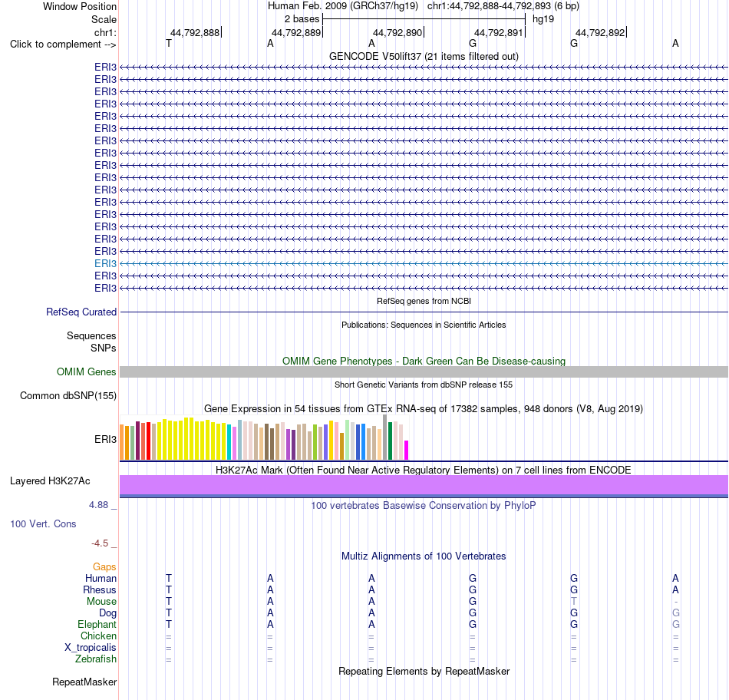Click the 'Click to complement -->' label
729x700 pixels.
click(x=63, y=45)
